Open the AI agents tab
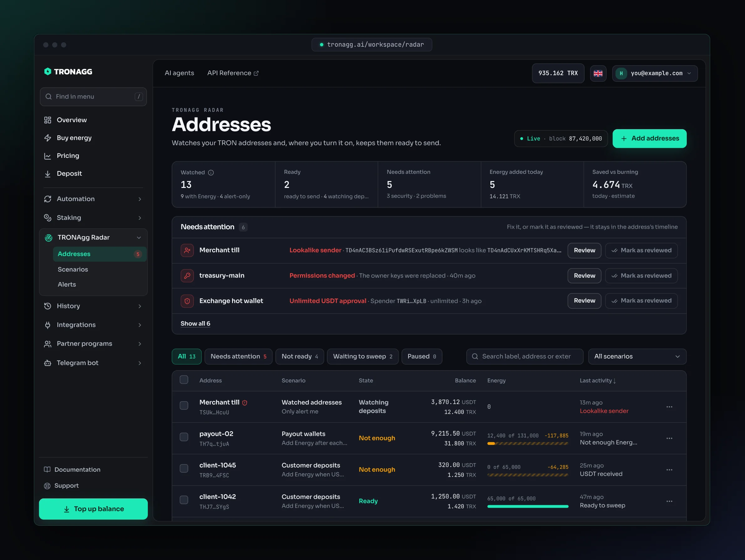 point(179,73)
